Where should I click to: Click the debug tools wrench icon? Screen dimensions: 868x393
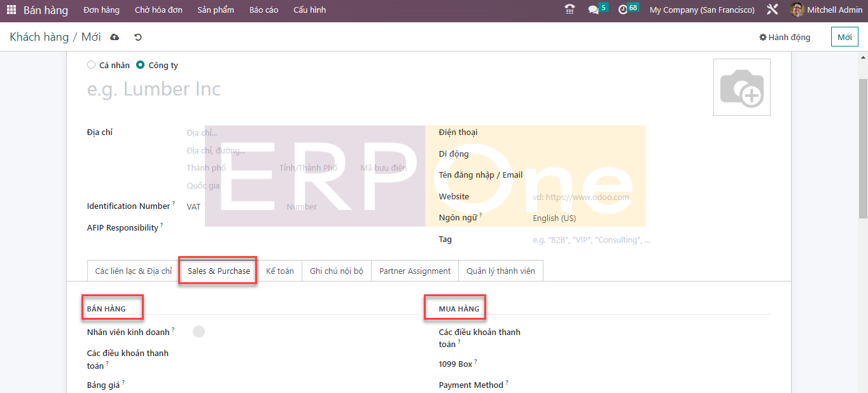point(773,10)
